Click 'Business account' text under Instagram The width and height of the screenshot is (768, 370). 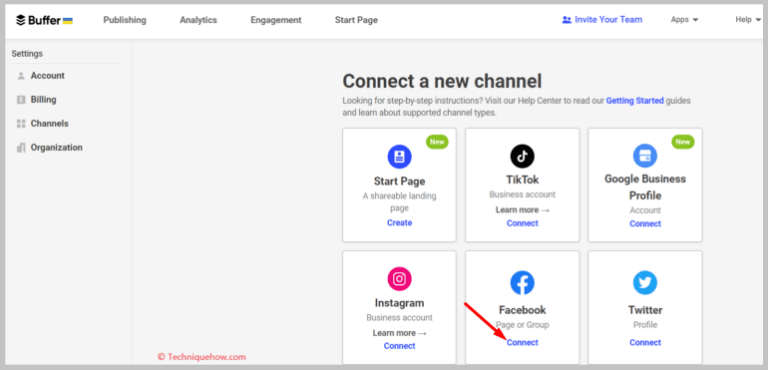point(400,318)
